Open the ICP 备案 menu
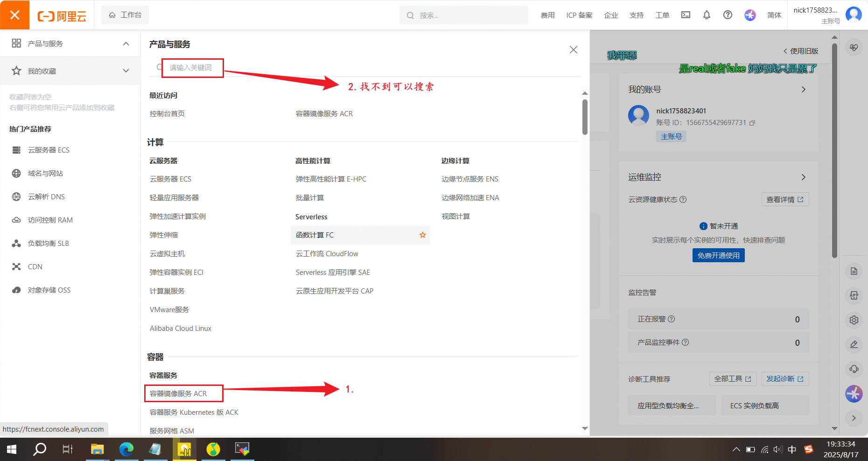 point(579,15)
